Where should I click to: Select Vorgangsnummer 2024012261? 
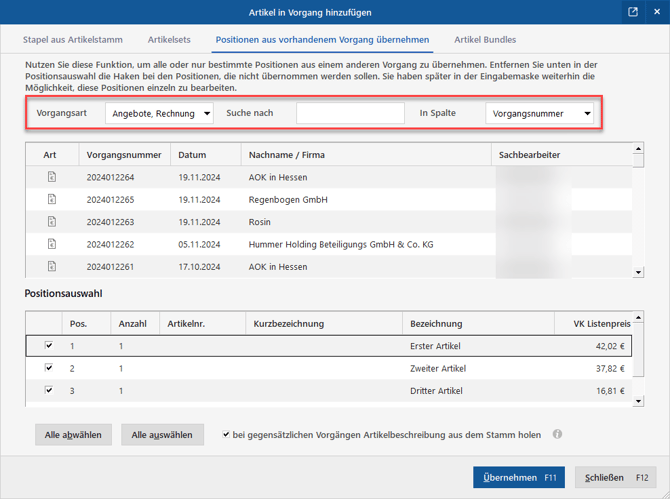110,267
